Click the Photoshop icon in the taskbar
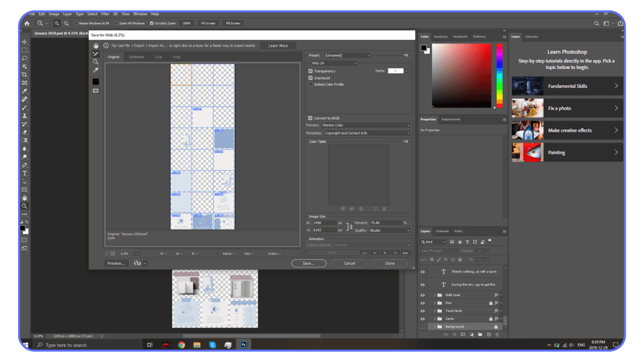Image resolution: width=644 pixels, height=362 pixels. (244, 345)
